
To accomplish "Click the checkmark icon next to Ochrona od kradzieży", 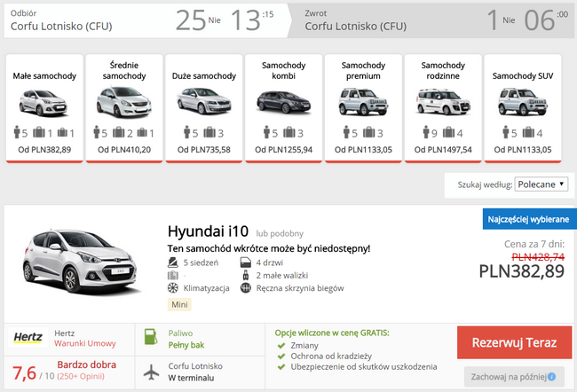I will click(281, 357).
